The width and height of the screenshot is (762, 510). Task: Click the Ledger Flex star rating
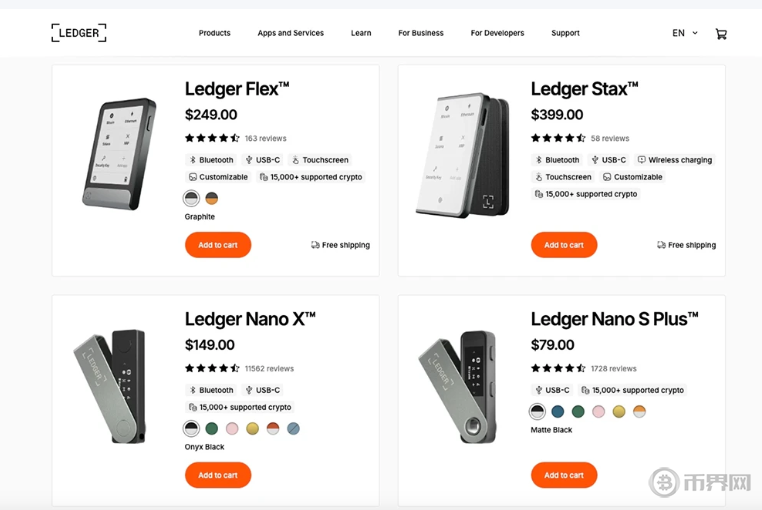pos(212,138)
